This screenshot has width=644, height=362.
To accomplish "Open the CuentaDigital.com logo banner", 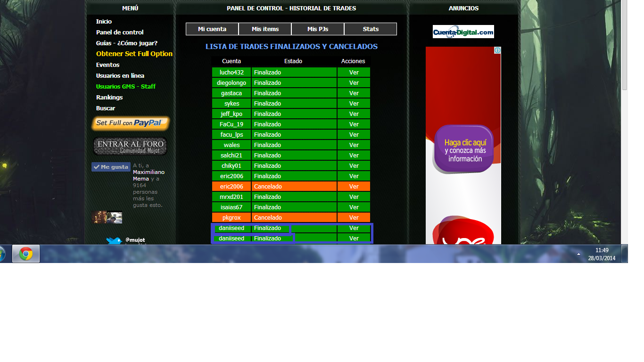I will [x=463, y=32].
